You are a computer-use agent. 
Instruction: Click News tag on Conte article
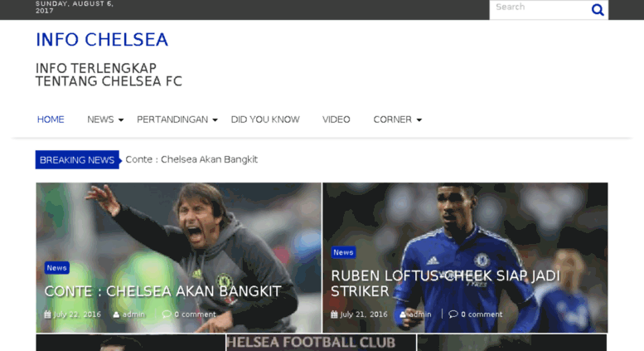pyautogui.click(x=56, y=268)
